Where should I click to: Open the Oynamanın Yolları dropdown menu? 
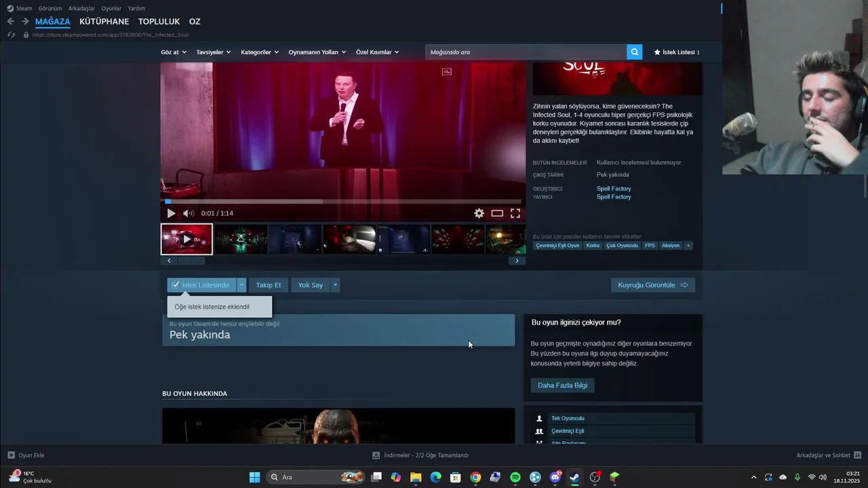click(x=317, y=52)
